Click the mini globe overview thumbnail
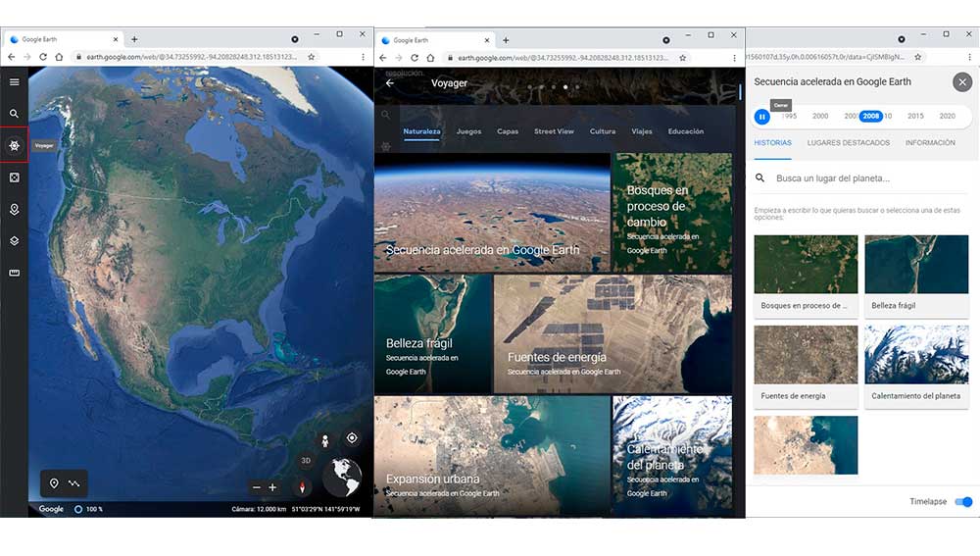 tap(342, 478)
